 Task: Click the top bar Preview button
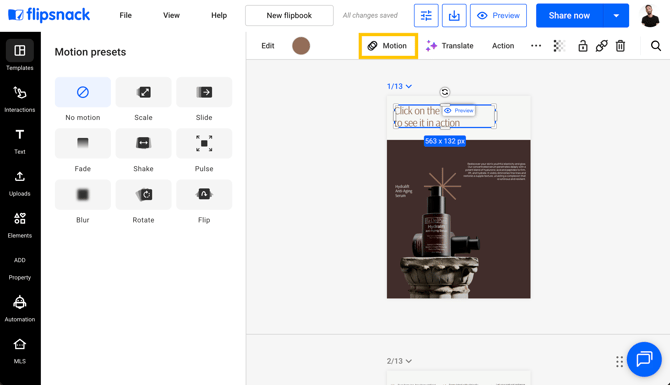498,15
